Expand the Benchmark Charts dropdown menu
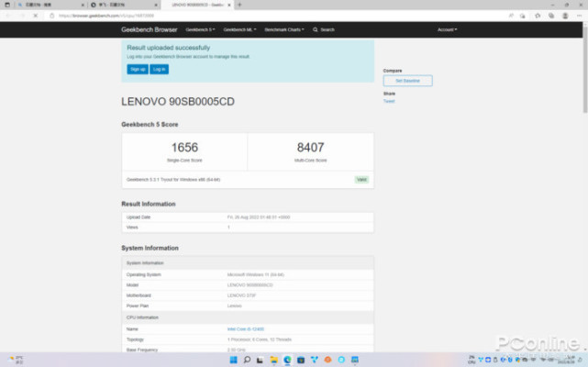Viewport: 588px width, 367px height. pyautogui.click(x=284, y=29)
